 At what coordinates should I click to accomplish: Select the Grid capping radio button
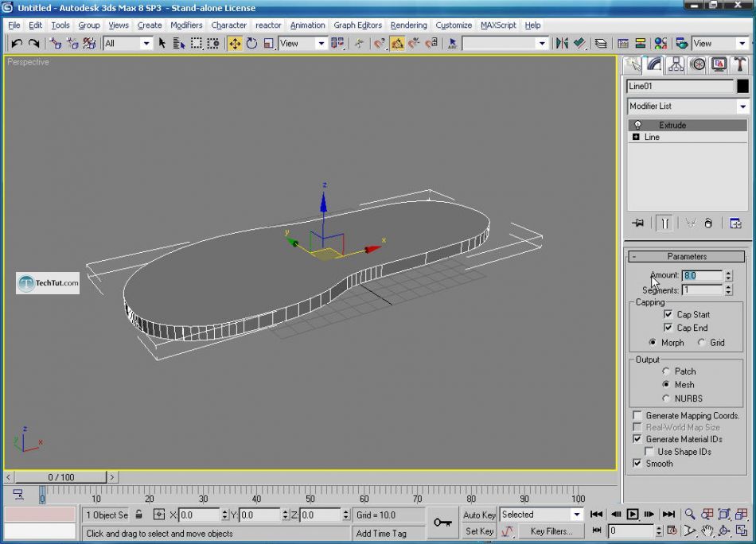click(x=701, y=343)
